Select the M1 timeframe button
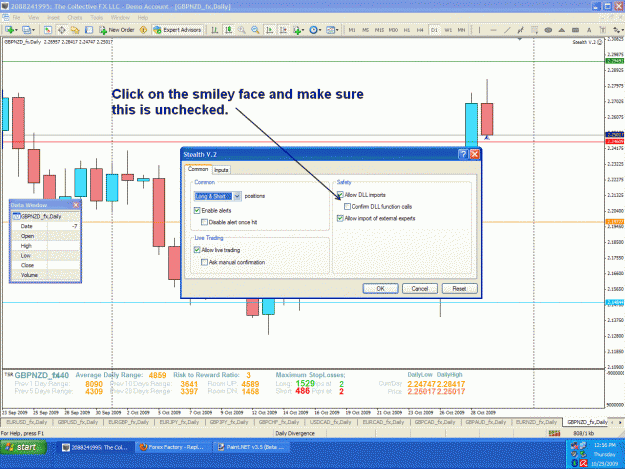This screenshot has width=625, height=469. pos(352,30)
